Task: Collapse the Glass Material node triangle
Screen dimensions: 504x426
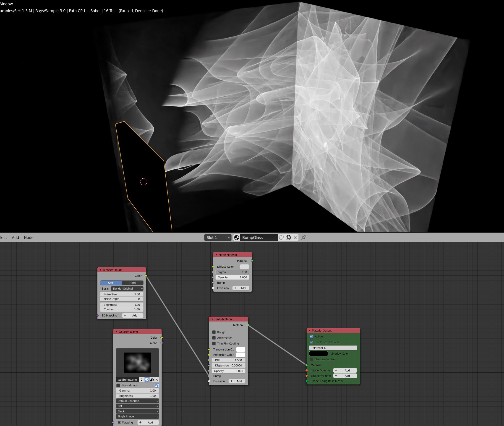Action: (212, 319)
